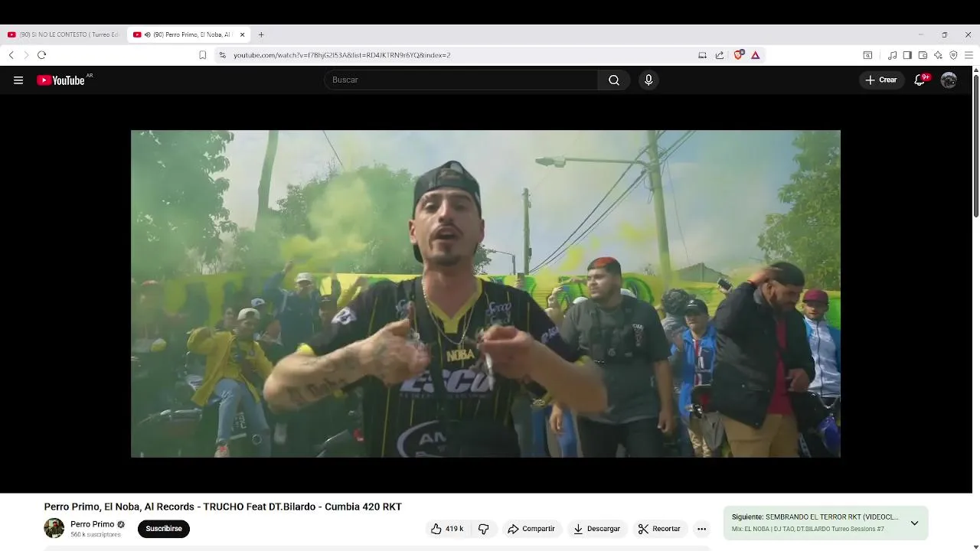
Task: Click the video title TRUCHO Feat DT.Bilardo
Action: pyautogui.click(x=223, y=507)
